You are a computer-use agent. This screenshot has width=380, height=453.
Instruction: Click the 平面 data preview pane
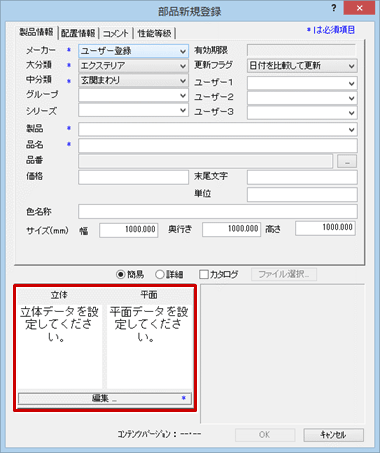(x=149, y=346)
